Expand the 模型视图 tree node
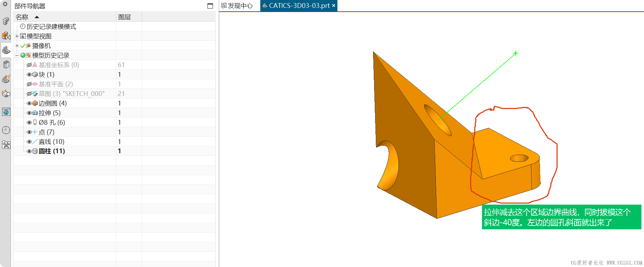The height and width of the screenshot is (267, 644). coord(17,36)
